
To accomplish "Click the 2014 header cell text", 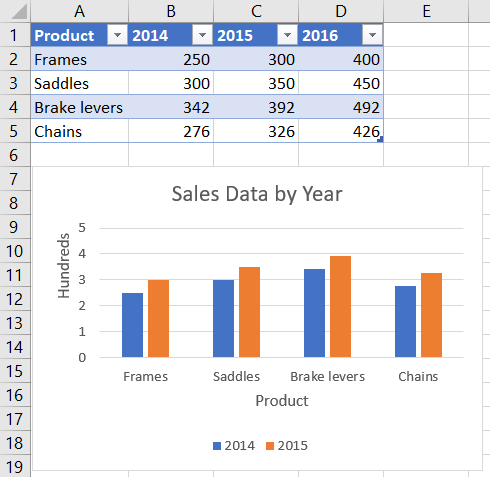I will [x=150, y=35].
